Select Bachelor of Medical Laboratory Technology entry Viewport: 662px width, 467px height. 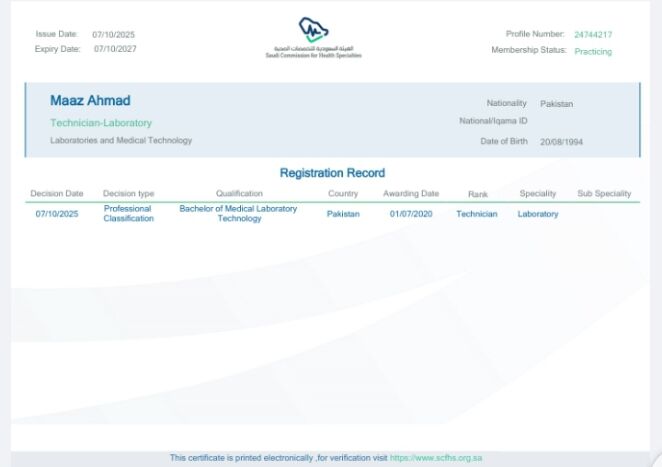(x=239, y=213)
